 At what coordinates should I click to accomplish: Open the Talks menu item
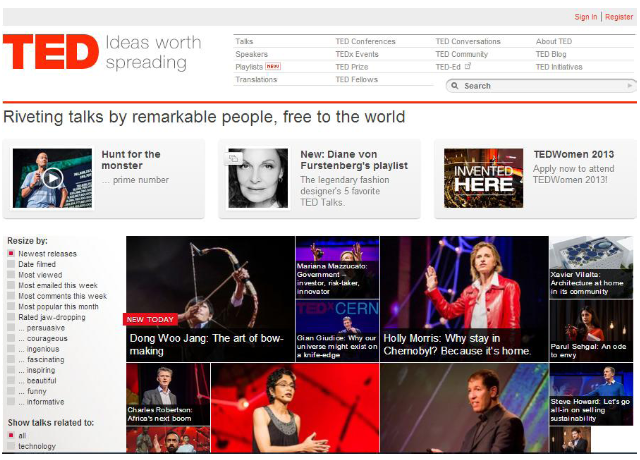click(x=245, y=41)
